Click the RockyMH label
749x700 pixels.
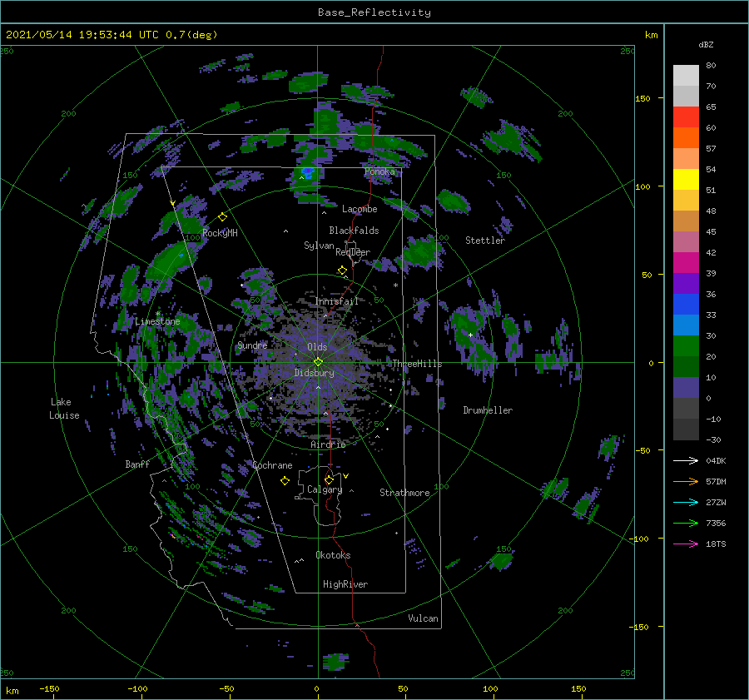pos(220,233)
